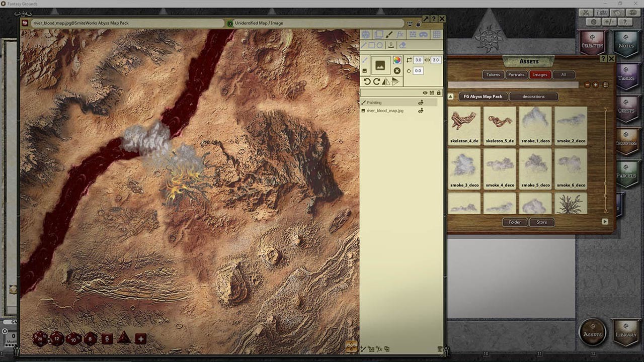Toggle the layer lock icon
Viewport: 644px width, 362px height.
pyautogui.click(x=439, y=93)
